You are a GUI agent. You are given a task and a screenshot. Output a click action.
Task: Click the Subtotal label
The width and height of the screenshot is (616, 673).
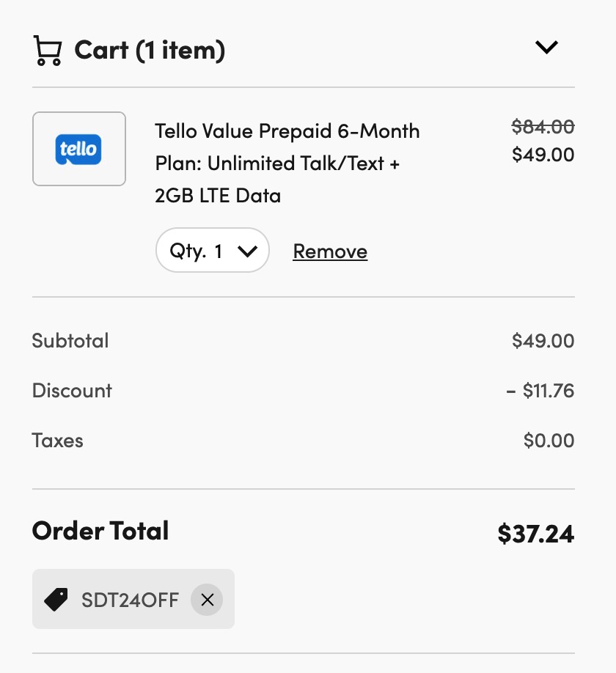coord(70,341)
